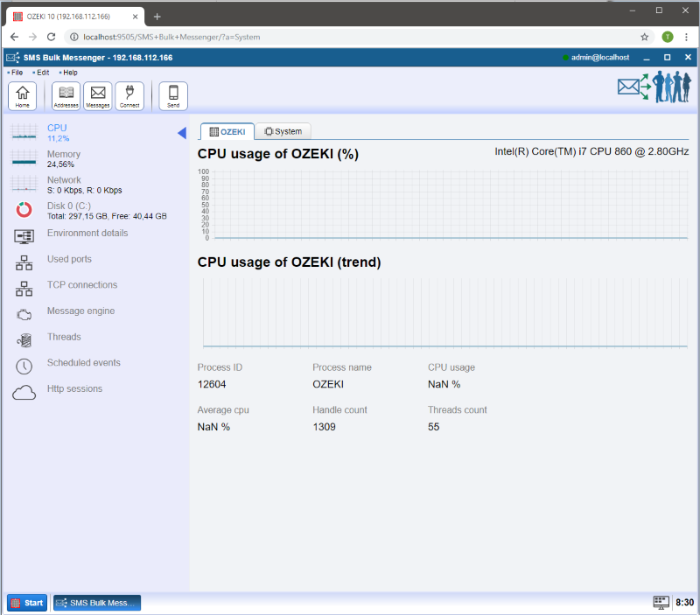Select Memory usage in sidebar
The width and height of the screenshot is (700, 615).
coord(63,158)
